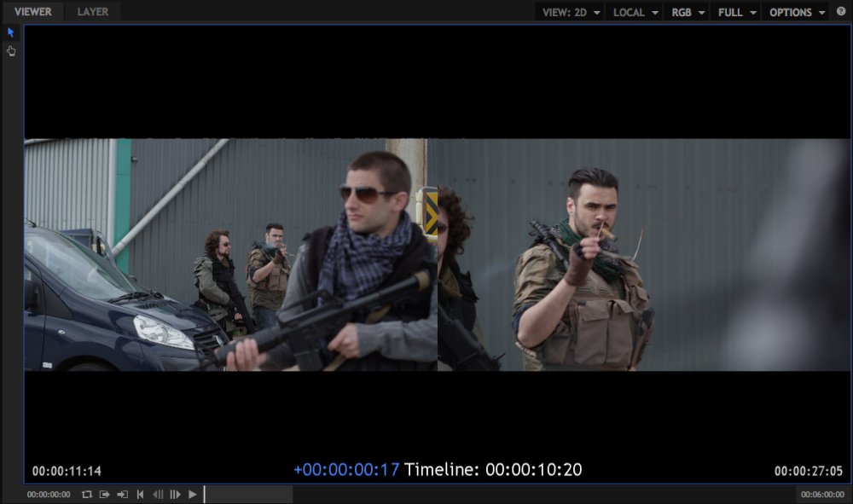Click the duration 00:06:00:00 field

[x=822, y=495]
